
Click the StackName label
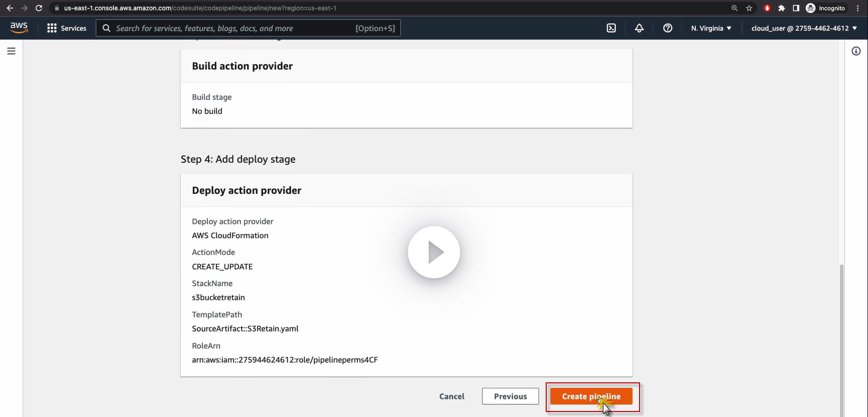point(212,283)
